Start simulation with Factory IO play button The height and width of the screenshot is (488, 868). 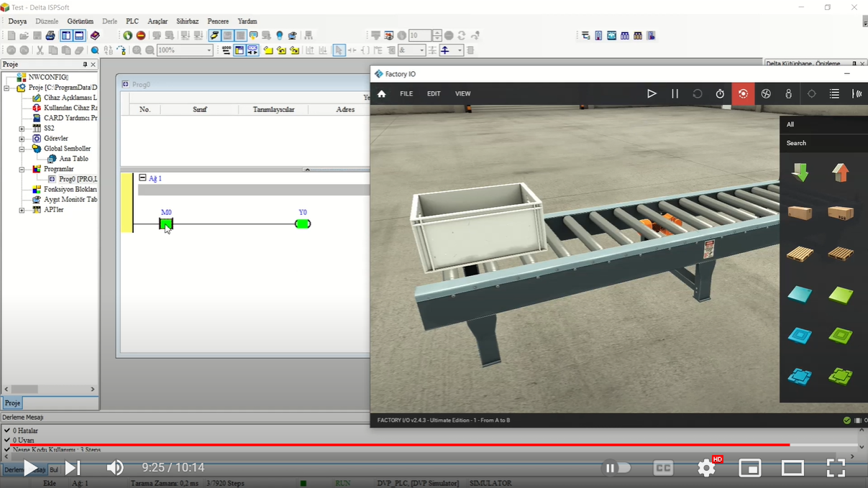(x=652, y=93)
